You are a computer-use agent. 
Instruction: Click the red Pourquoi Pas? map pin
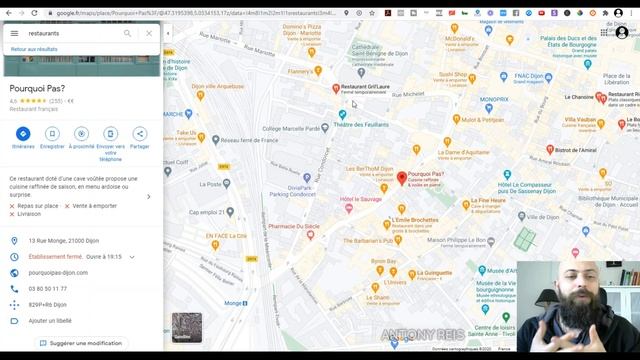[x=402, y=178]
